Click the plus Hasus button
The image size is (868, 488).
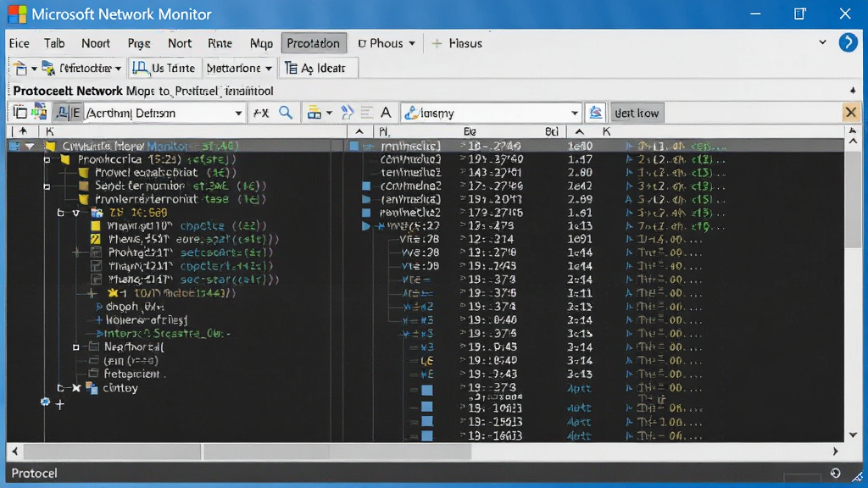click(457, 43)
